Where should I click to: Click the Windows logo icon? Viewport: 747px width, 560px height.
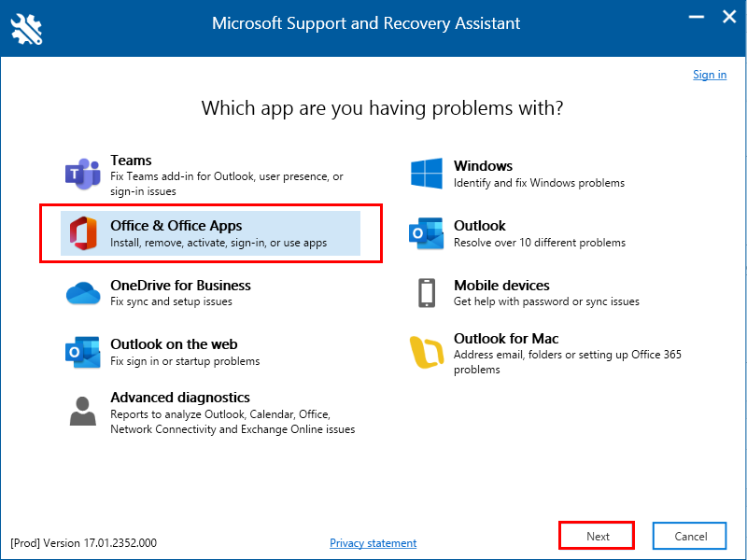[426, 174]
